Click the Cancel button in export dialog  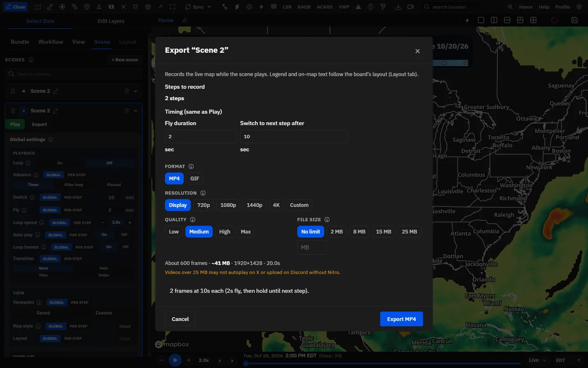point(180,319)
